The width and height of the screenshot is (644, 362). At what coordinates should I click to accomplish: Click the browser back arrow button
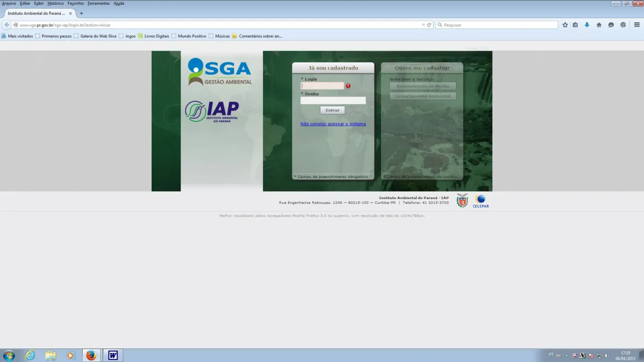coord(6,24)
